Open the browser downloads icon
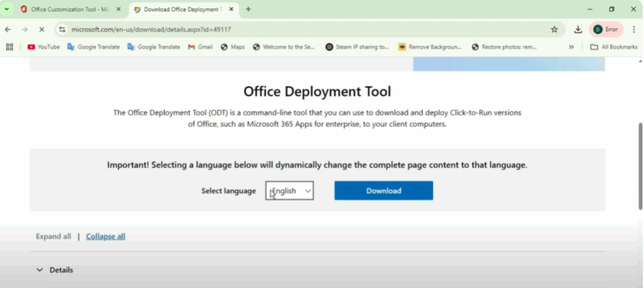This screenshot has width=644, height=288. coord(578,30)
